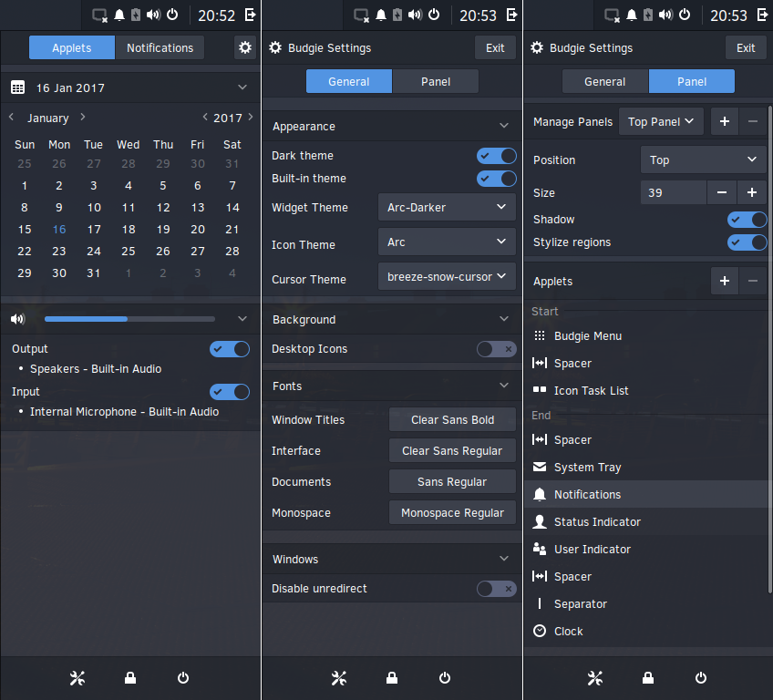Change Window Titles font Clear Sans Bold

(452, 419)
